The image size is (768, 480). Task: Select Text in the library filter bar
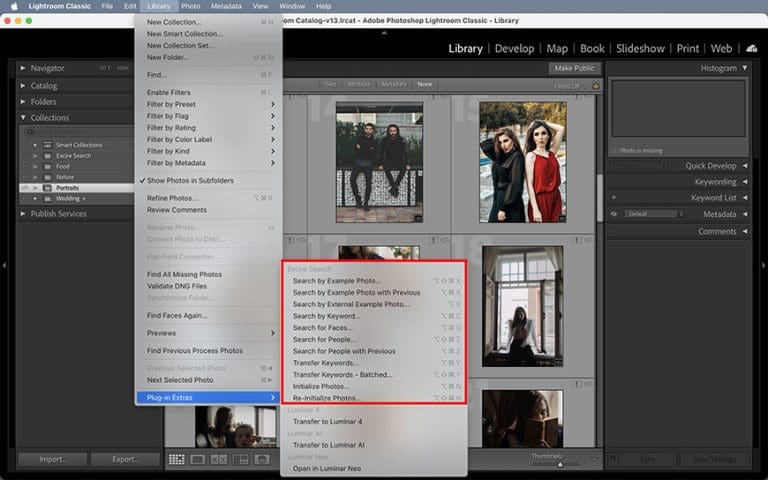point(331,84)
